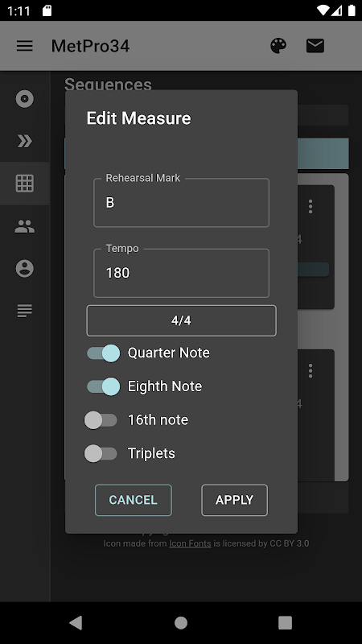Select the metronome disc icon in sidebar

coord(25,99)
